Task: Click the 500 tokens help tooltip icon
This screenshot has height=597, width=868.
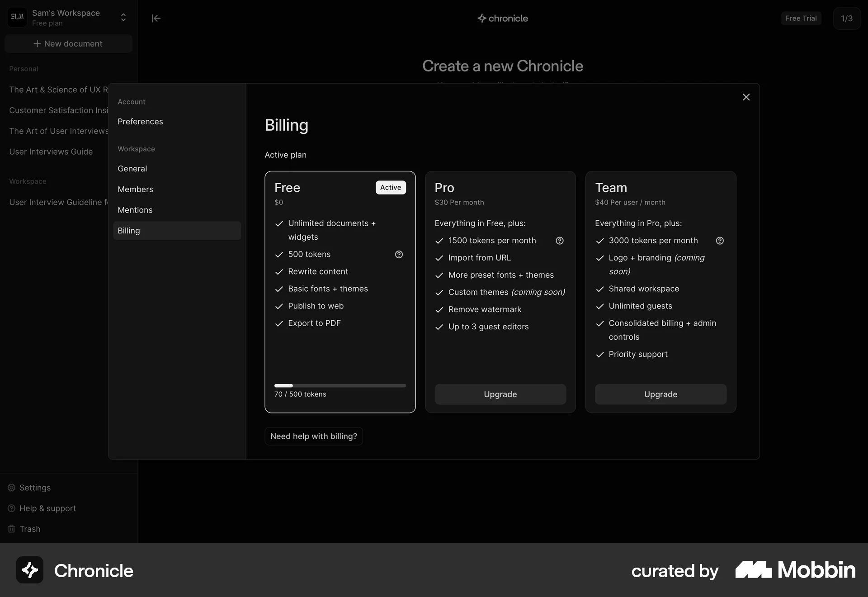Action: pos(399,255)
